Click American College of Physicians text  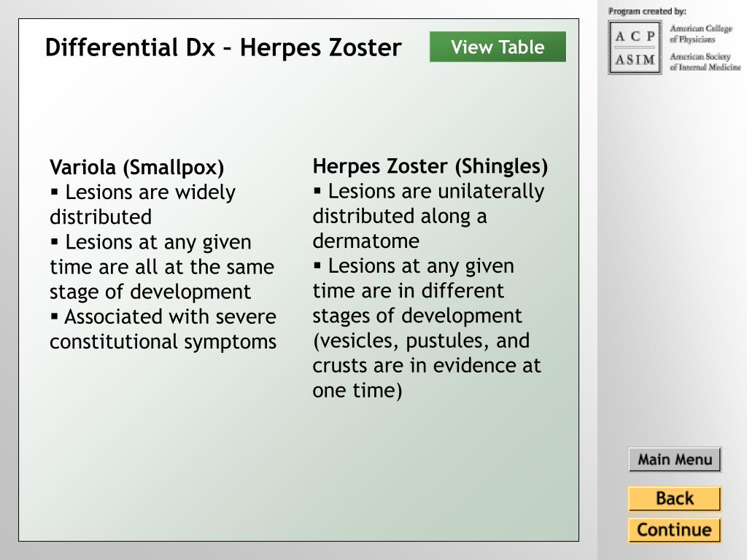tap(701, 34)
